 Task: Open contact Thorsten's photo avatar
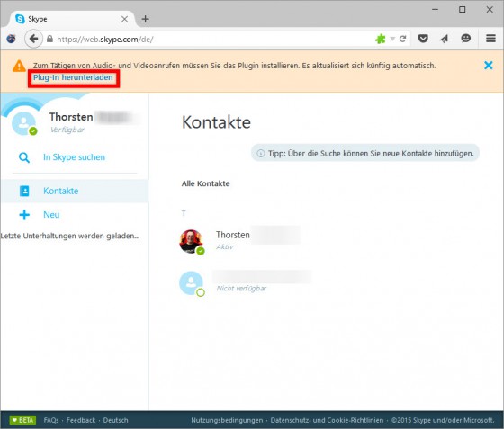pos(191,241)
